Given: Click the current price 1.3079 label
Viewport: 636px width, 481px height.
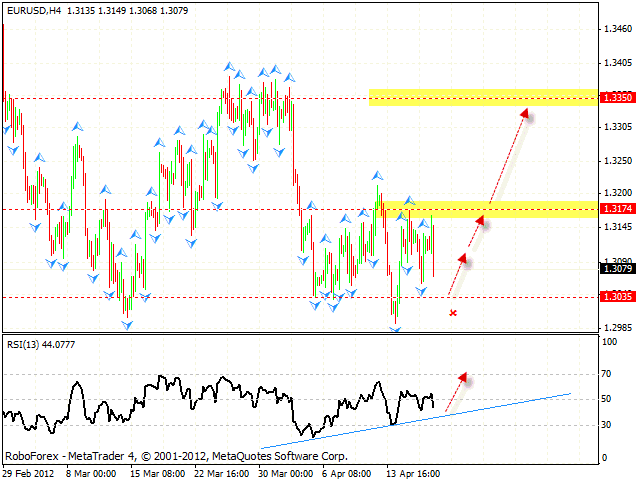Looking at the screenshot, I should coord(617,268).
